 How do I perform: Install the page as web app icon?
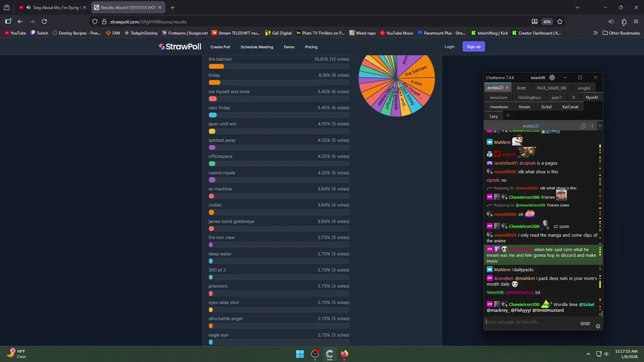pos(534,22)
